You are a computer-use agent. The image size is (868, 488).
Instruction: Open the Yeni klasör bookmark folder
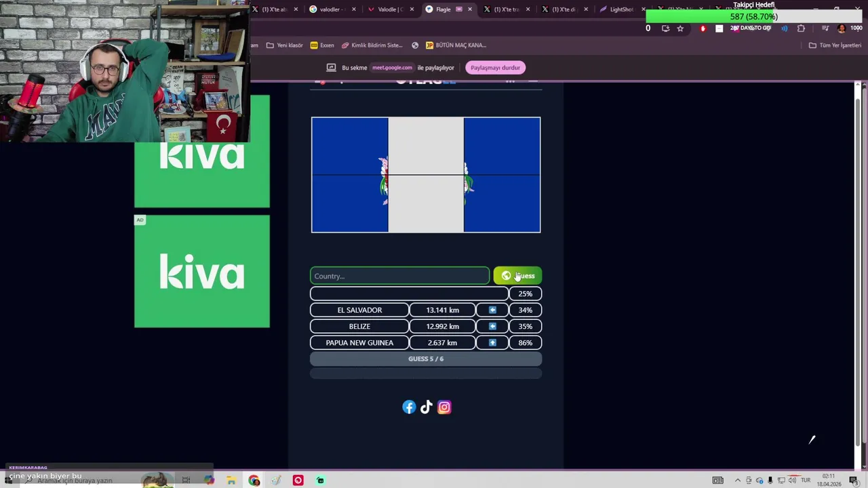tap(284, 45)
